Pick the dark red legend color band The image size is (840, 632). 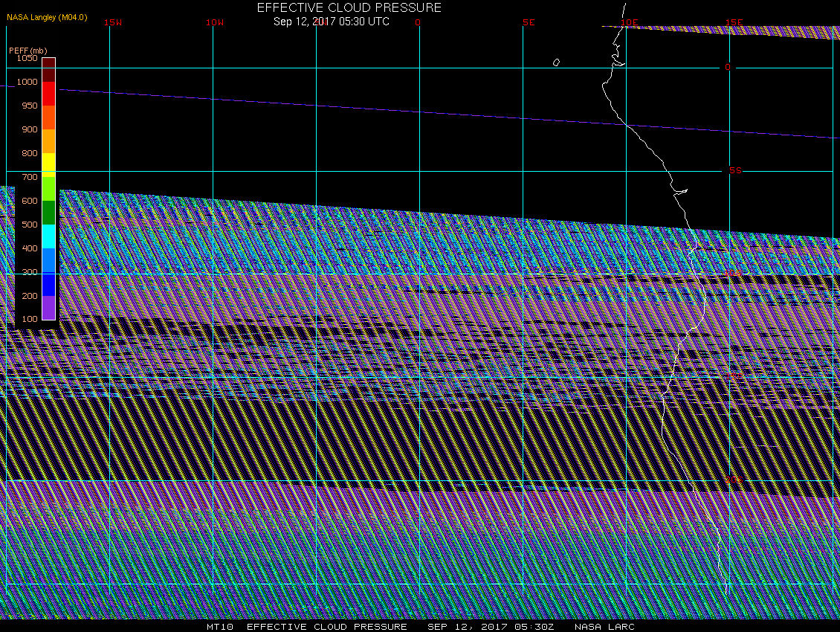point(49,70)
